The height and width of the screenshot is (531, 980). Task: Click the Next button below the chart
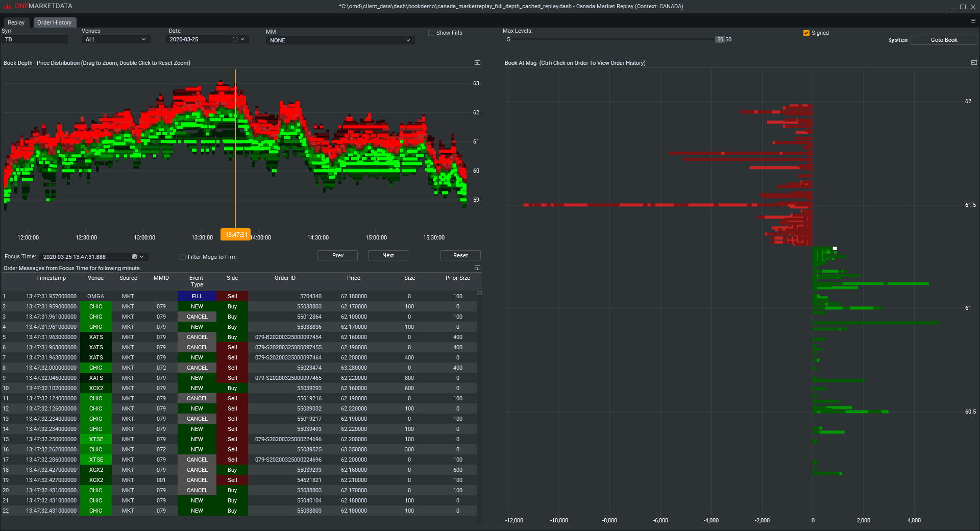point(388,255)
